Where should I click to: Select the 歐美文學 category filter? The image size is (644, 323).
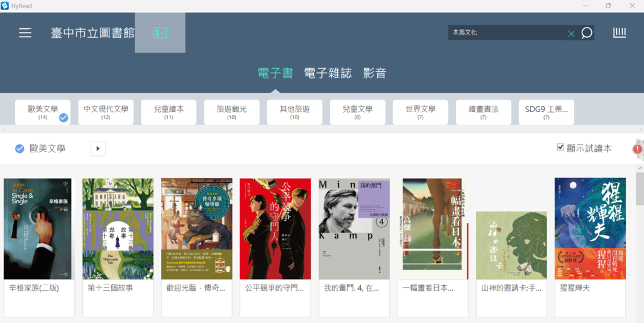click(43, 112)
